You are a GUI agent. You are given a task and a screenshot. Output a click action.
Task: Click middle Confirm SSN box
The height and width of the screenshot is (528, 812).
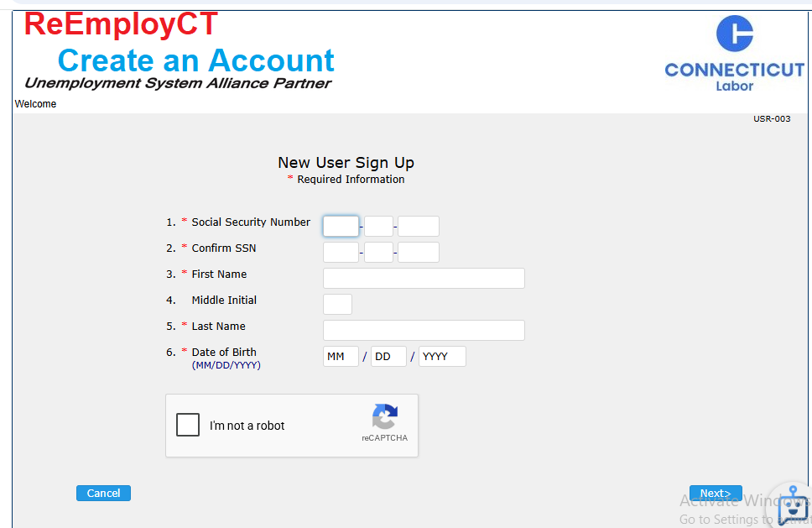[378, 253]
